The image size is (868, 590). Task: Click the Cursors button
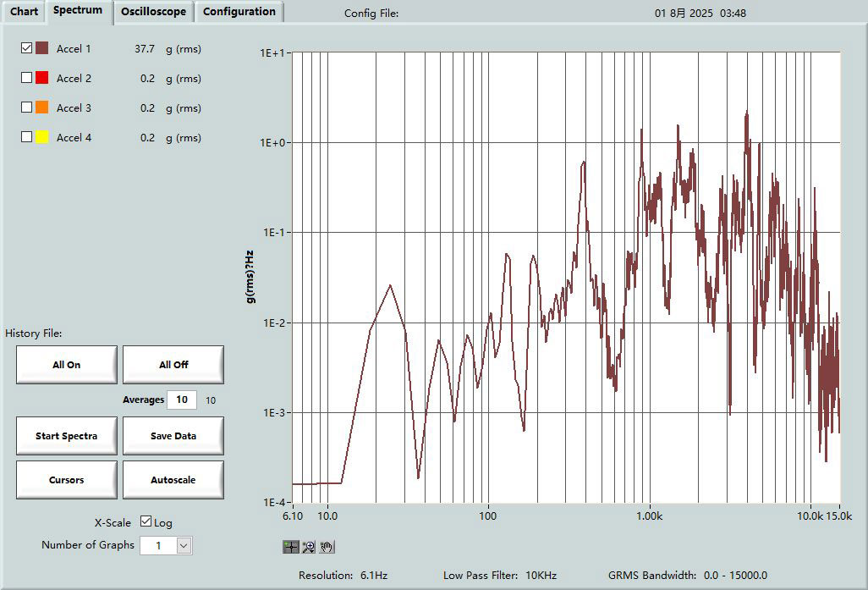pyautogui.click(x=67, y=480)
